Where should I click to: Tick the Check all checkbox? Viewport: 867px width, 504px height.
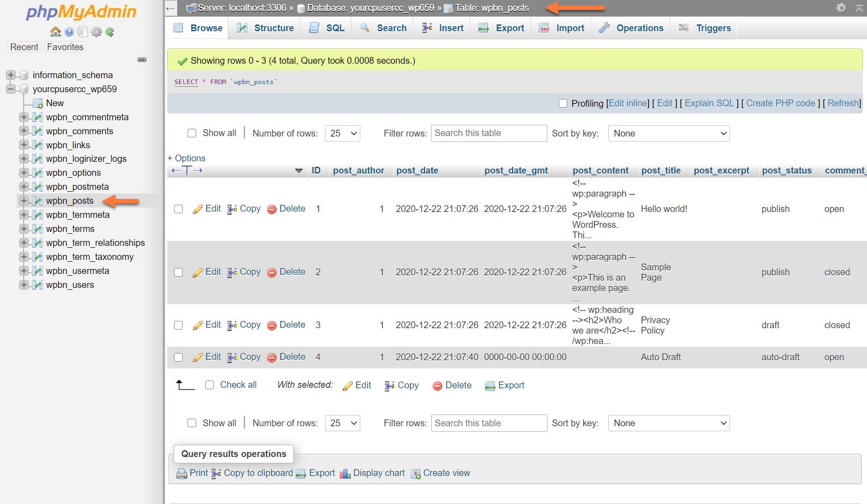tap(210, 385)
